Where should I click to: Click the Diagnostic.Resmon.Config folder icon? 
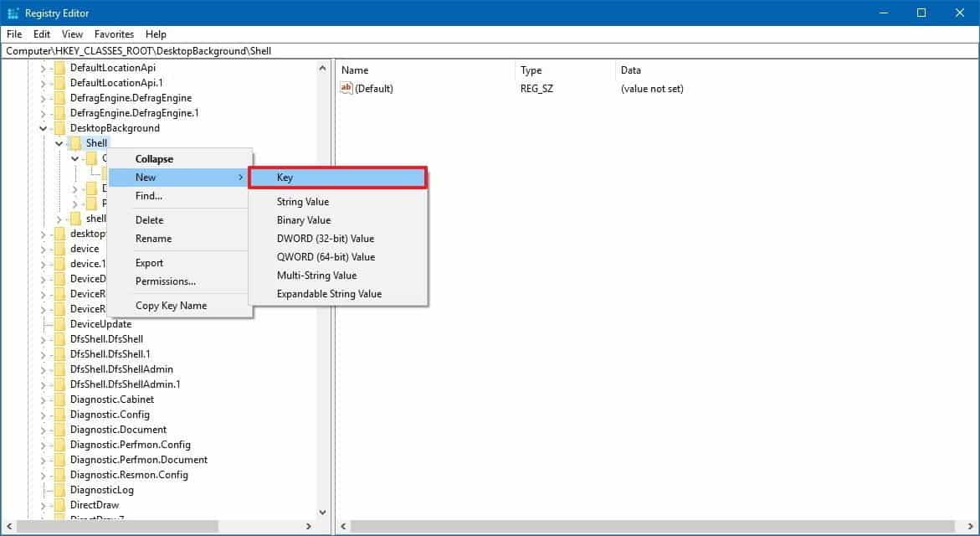pos(60,475)
